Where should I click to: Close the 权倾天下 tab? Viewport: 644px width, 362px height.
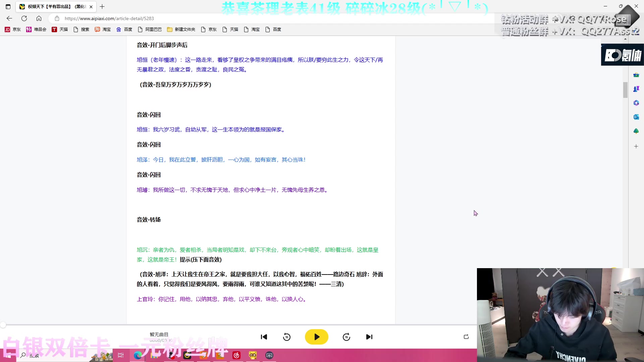(x=91, y=7)
